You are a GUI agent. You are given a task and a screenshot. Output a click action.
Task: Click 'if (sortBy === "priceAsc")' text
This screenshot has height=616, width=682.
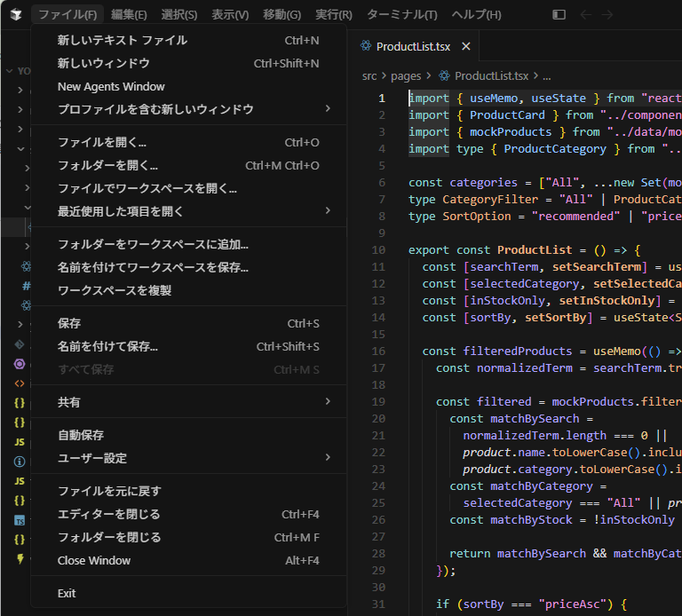[x=525, y=604]
